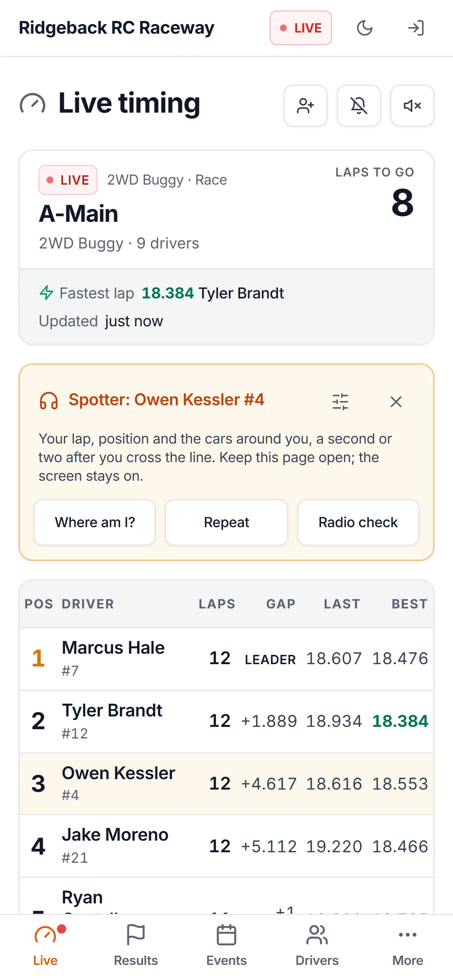Click the LIVE badge in the race card

pos(68,180)
